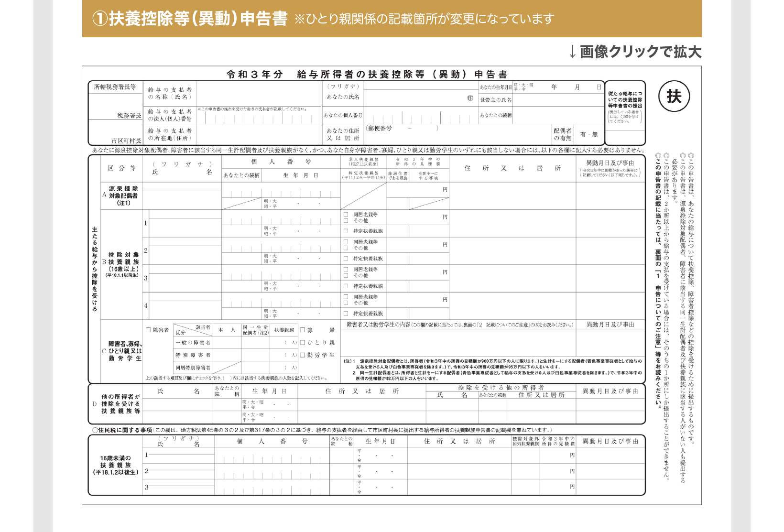Click the ※ひとり親関係の記載箇所 notice text
This screenshot has width=784, height=532.
(424, 19)
